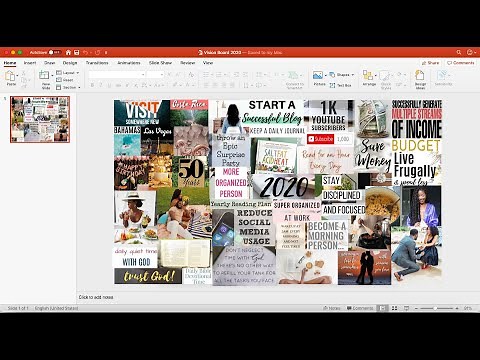Switch to the Design tab
The image size is (480, 360).
[70, 63]
